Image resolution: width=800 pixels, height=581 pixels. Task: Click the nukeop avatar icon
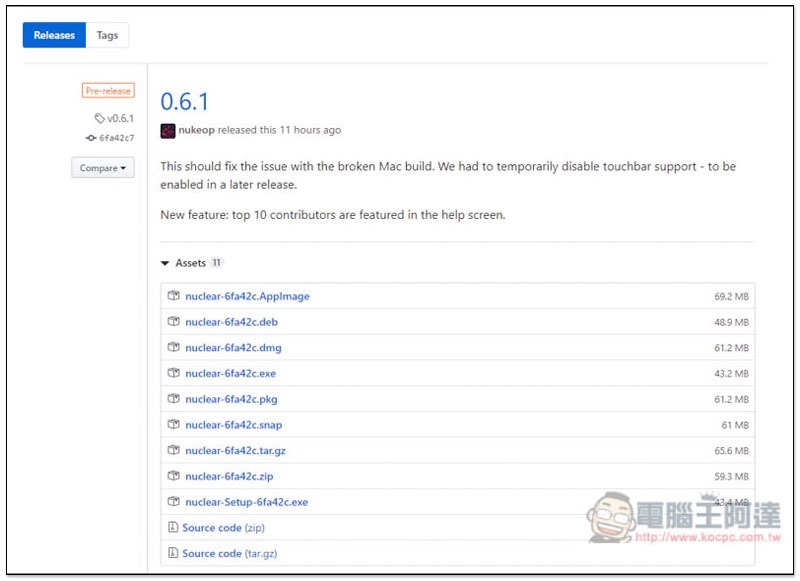pos(168,130)
